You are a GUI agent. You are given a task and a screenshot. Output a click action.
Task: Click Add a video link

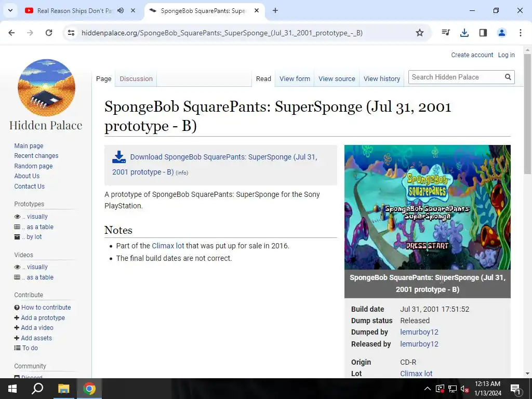click(x=37, y=328)
